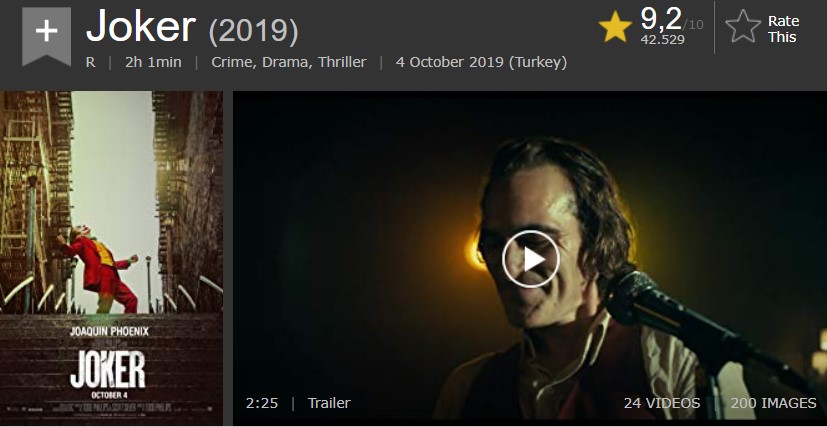View release info for 4 October 2019 (Turkey)
The image size is (827, 427).
pyautogui.click(x=481, y=62)
